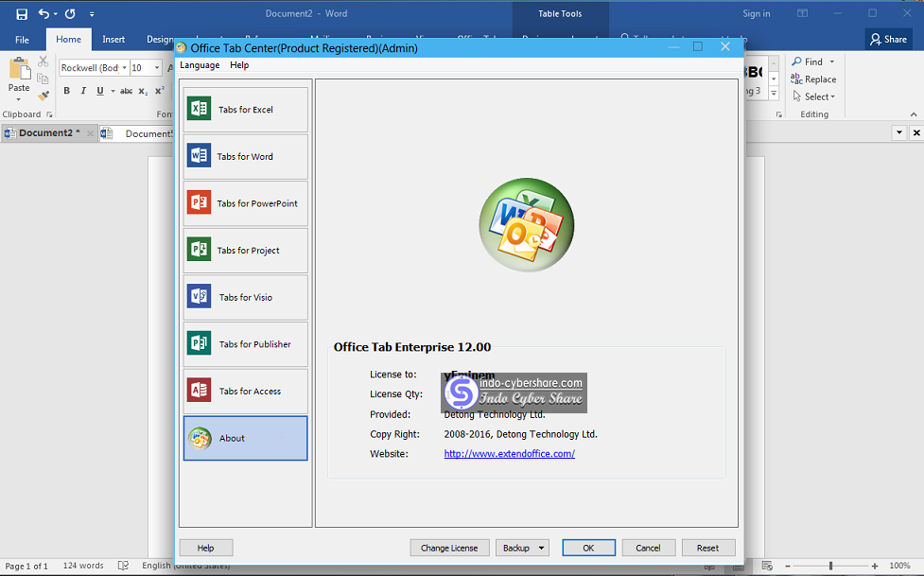Open the Language menu
924x576 pixels.
coord(200,65)
